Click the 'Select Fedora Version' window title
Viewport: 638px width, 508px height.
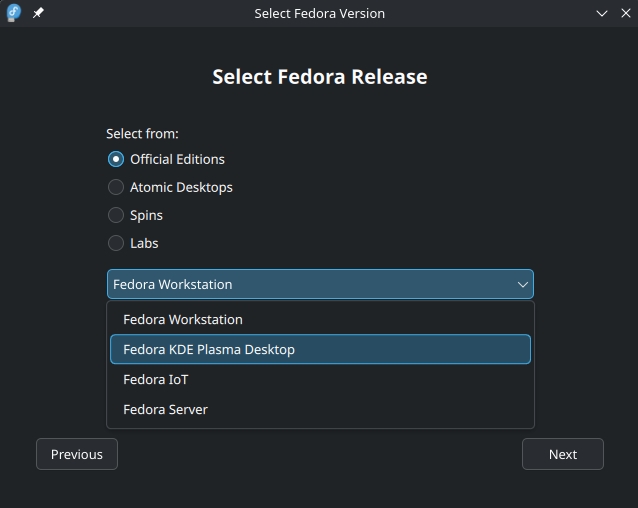pyautogui.click(x=319, y=13)
